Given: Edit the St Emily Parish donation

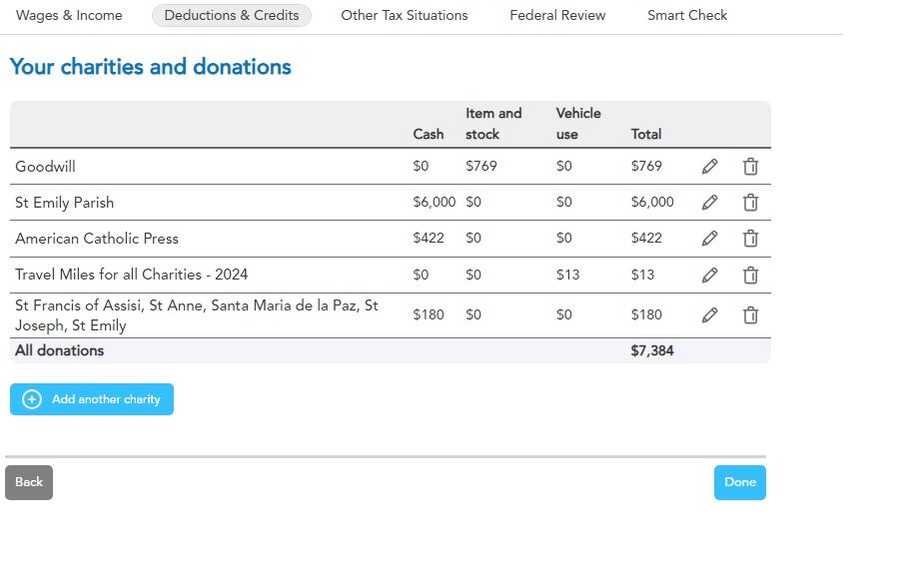Looking at the screenshot, I should click(709, 202).
